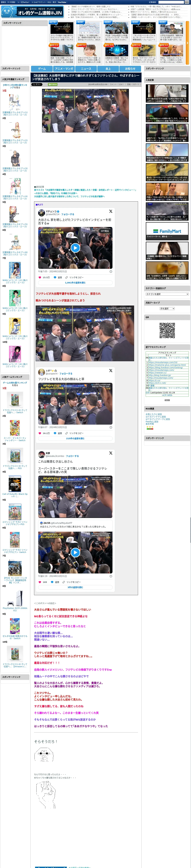Open the 炎上 navigation tab
This screenshot has width=191, height=868.
[108, 68]
